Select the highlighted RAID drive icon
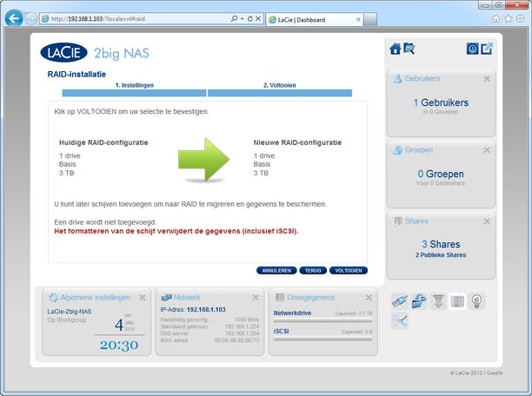The height and width of the screenshot is (396, 532). 457,301
